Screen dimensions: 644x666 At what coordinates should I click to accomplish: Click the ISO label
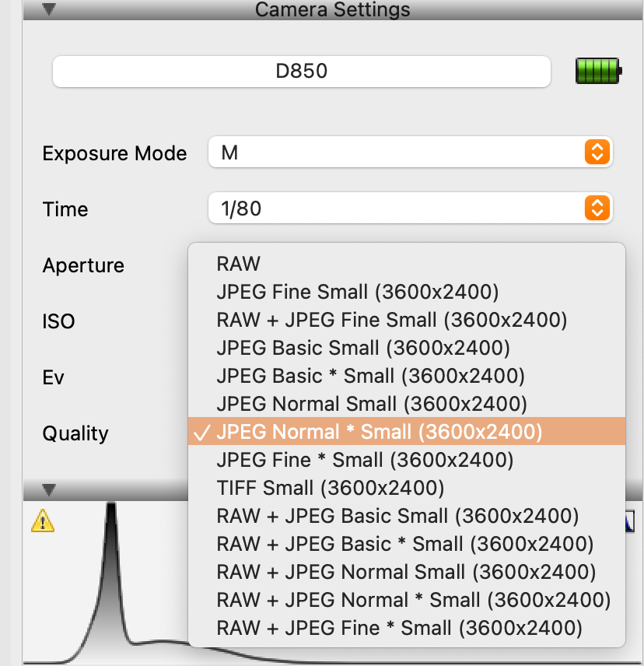point(58,321)
